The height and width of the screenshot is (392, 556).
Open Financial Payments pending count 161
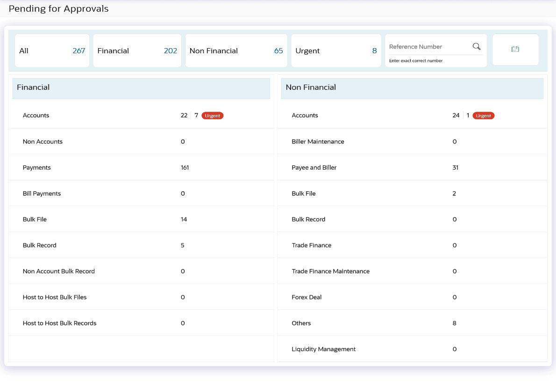[185, 167]
